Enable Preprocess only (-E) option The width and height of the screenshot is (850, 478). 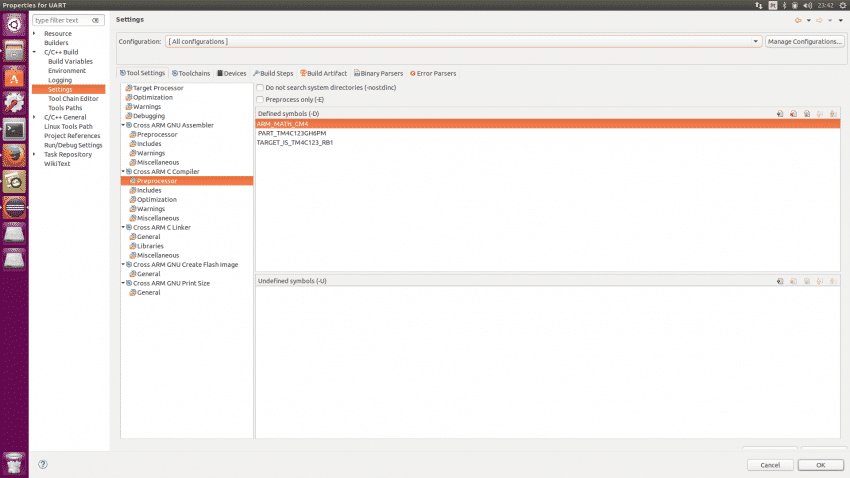[x=260, y=100]
